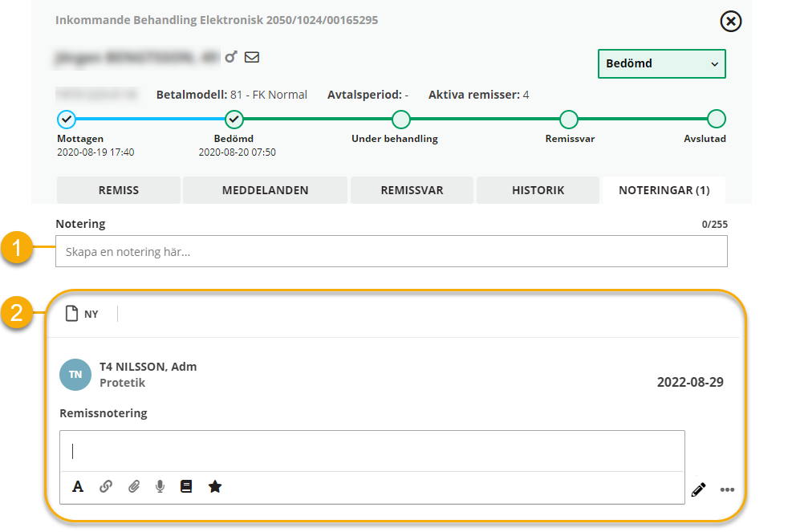Open the Bedömd status dropdown

coord(661,63)
